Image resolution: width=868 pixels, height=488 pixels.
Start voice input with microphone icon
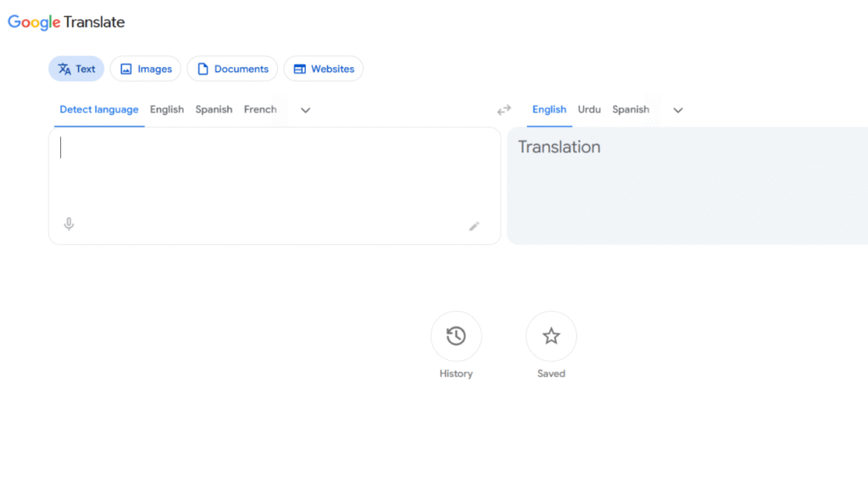[69, 224]
